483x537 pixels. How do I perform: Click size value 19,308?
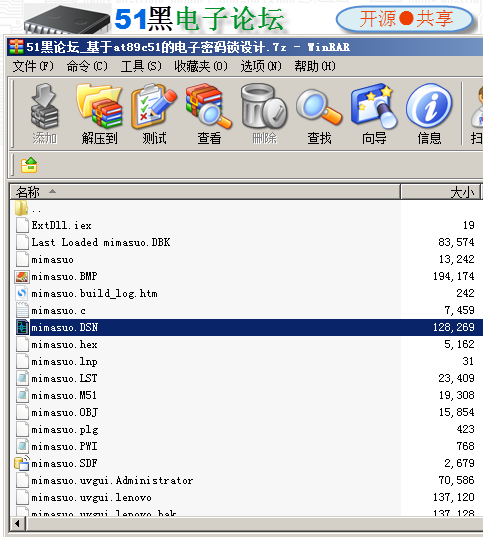point(456,395)
